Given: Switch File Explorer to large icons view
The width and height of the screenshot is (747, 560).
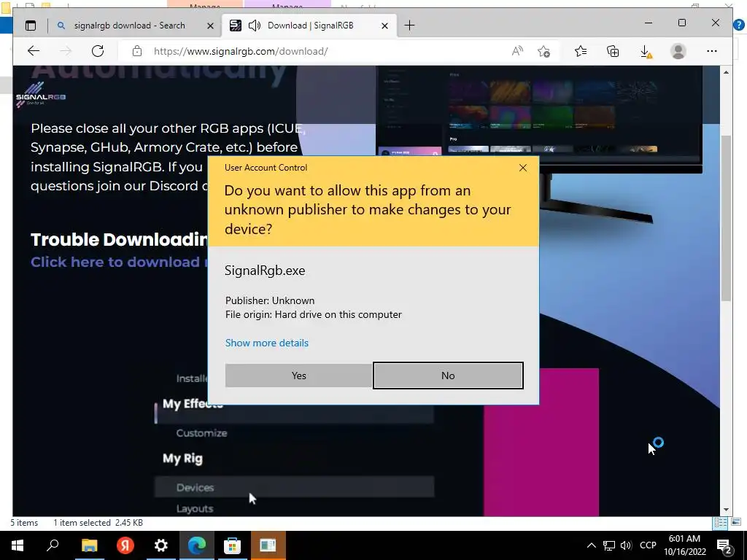Looking at the screenshot, I should pyautogui.click(x=736, y=522).
